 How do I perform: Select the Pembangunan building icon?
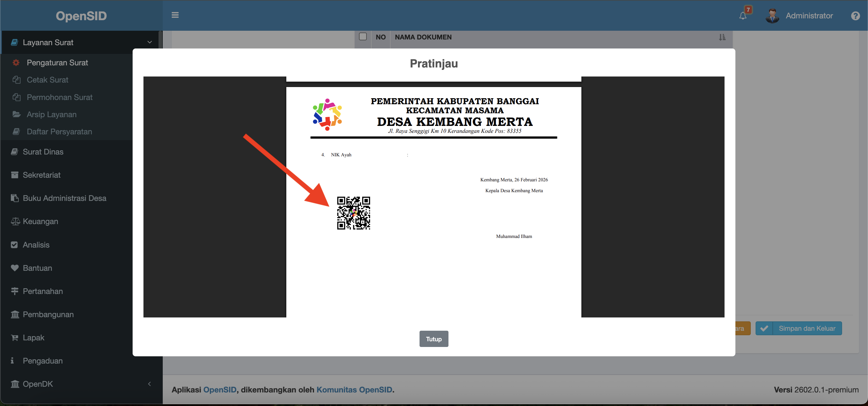point(15,314)
